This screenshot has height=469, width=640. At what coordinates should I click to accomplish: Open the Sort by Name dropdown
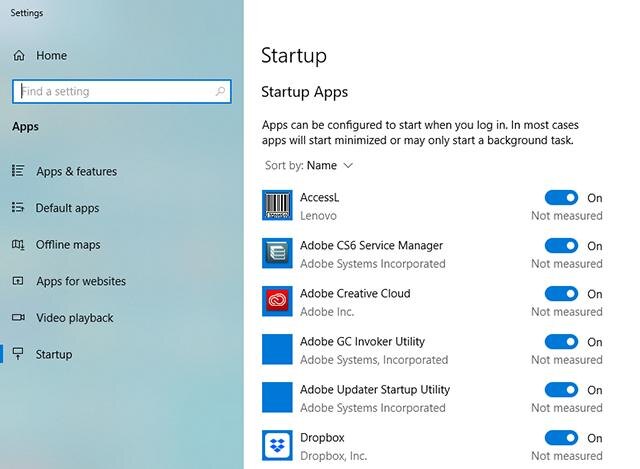[x=309, y=165]
